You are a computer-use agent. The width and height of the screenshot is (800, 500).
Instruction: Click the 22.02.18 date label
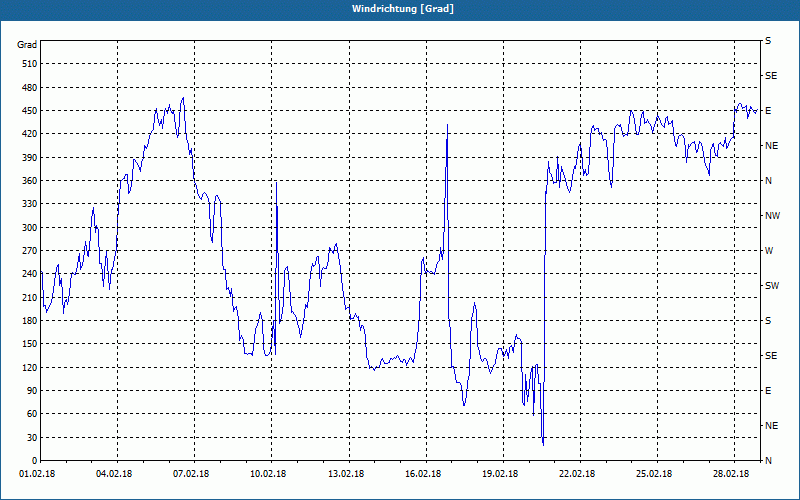577,474
